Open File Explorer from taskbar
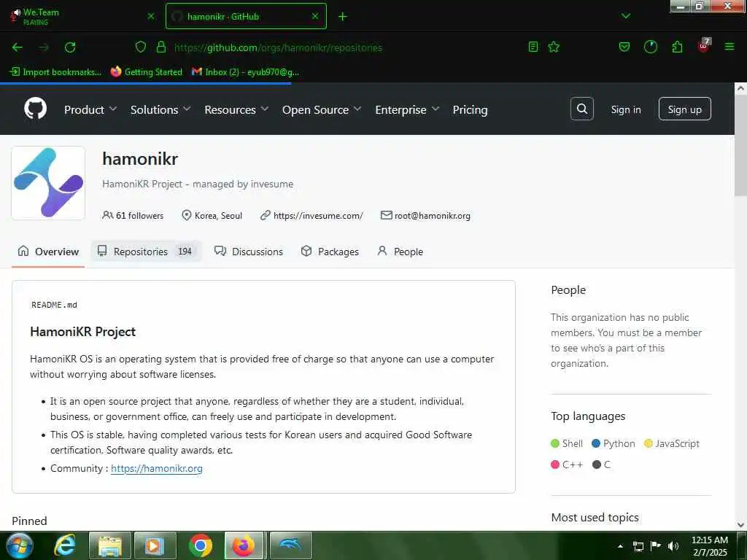The height and width of the screenshot is (560, 747). coord(110,545)
